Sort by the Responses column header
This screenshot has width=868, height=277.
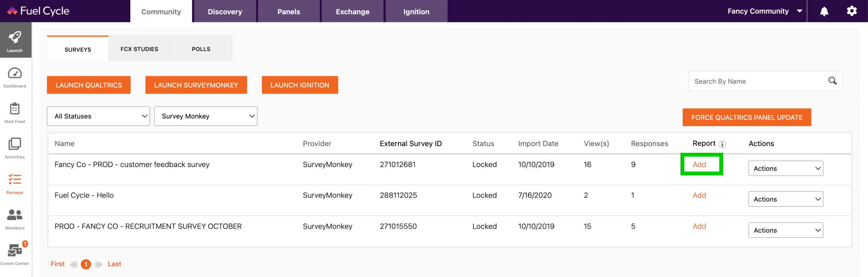[649, 143]
